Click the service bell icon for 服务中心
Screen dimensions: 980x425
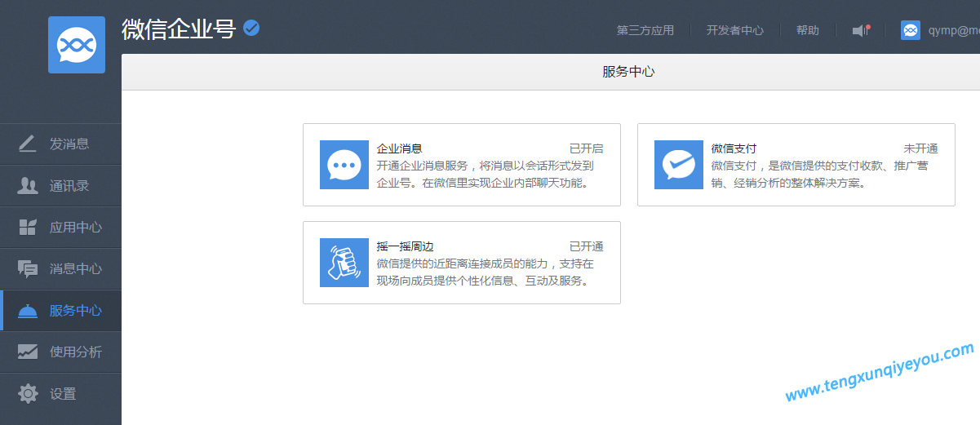tap(28, 310)
